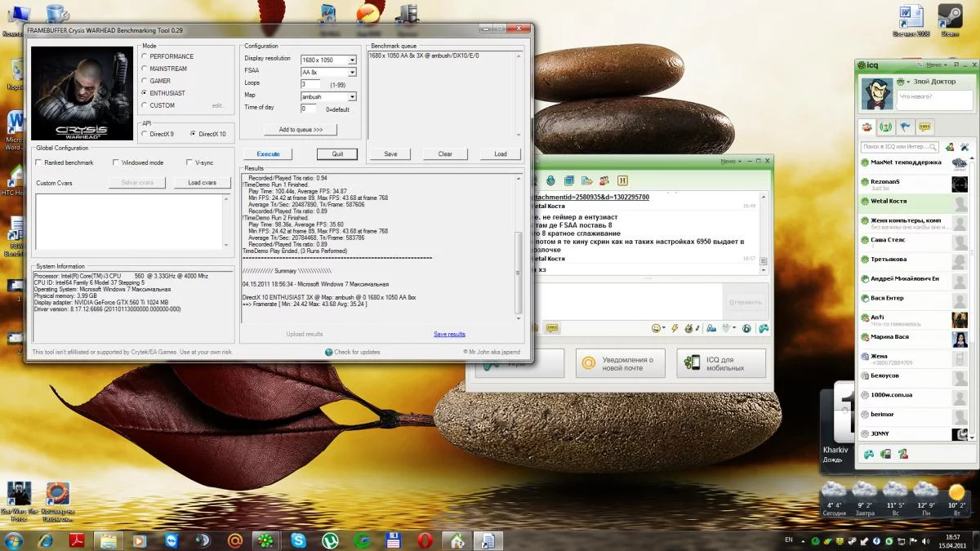Toggle the V-sync checkbox
Screen dimensions: 980x551
click(x=189, y=162)
